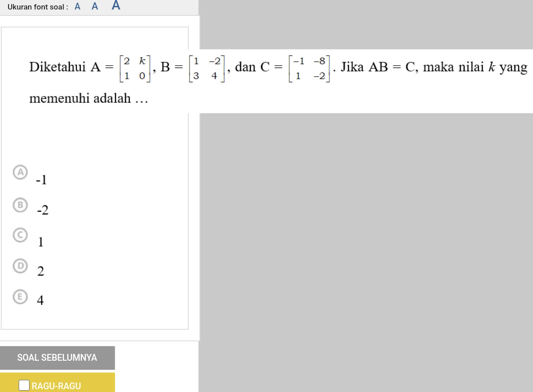Click the yellow RAGU-RAGU bar
Screen dimensions: 533x392
(58, 383)
